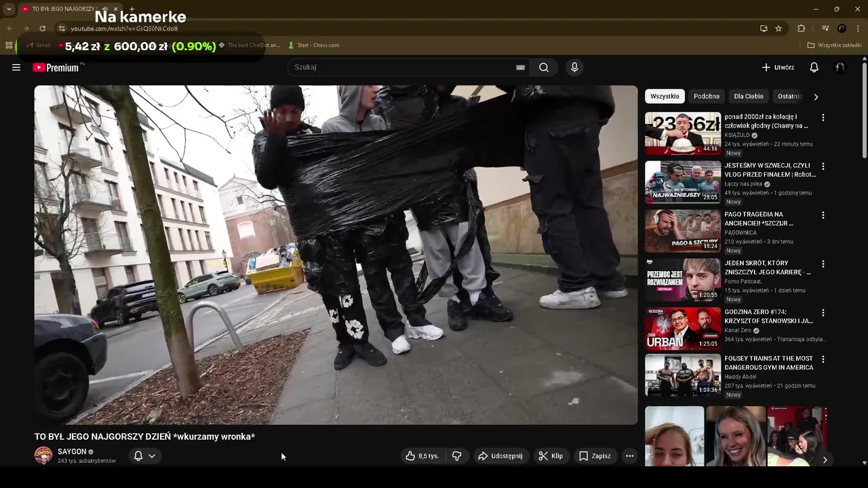Open 'FOUSEY TRAINS AT THE MOST' title
This screenshot has width=868, height=488.
coord(769,363)
